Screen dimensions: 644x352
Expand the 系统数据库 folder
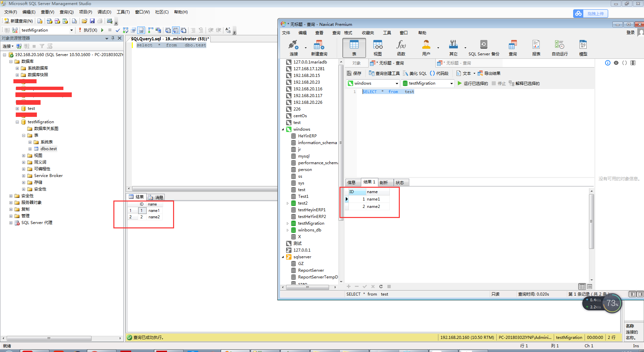(x=17, y=68)
